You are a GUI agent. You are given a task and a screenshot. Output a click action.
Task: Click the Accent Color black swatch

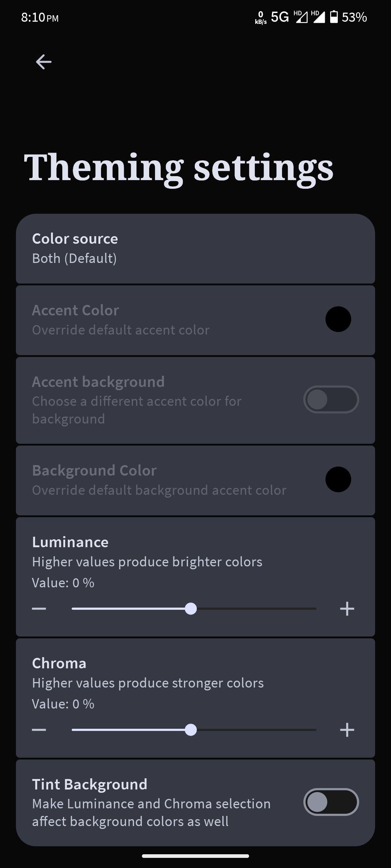pos(338,319)
